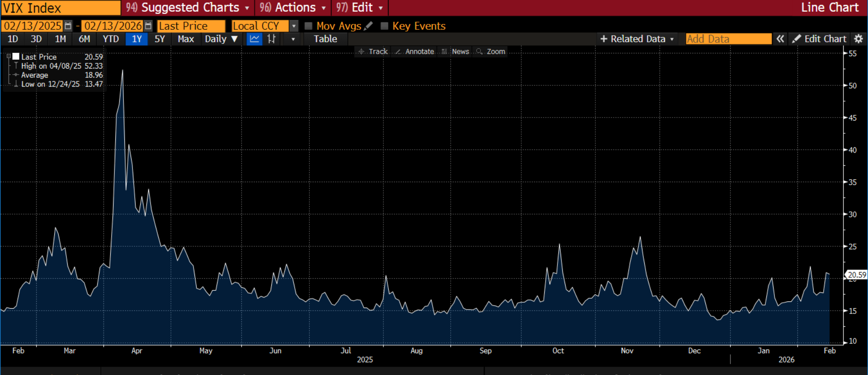
Task: Click the Last Price white color swatch
Action: (x=16, y=56)
